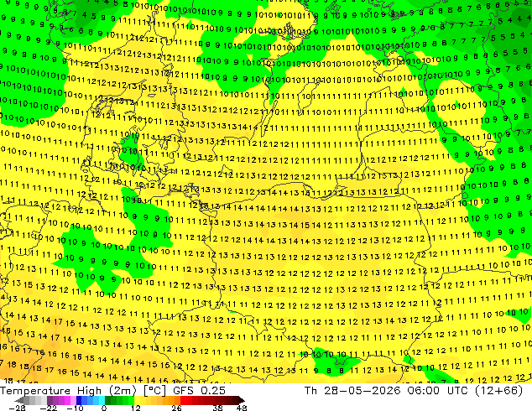Click the '[°C]' unit label
532x411 pixels.
[154, 391]
